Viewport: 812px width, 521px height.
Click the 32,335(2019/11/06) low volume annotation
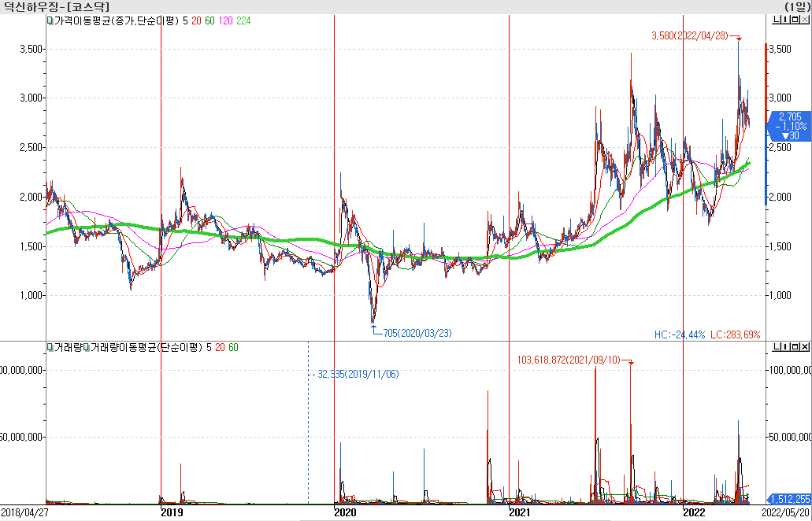pos(358,374)
